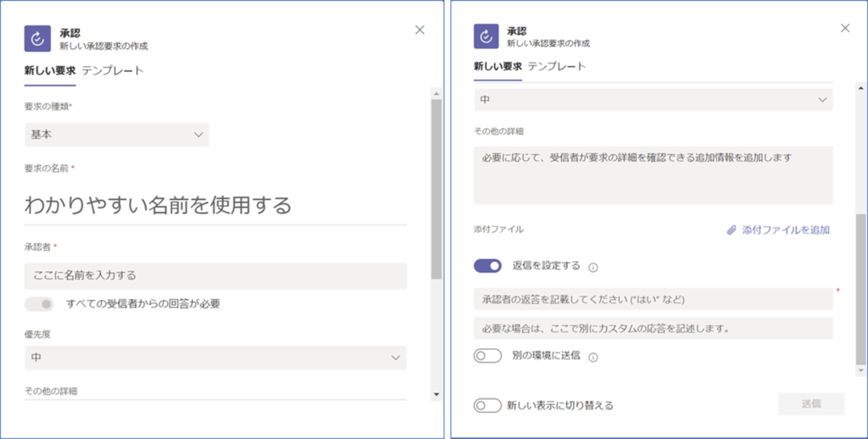Click the Approvals app icon in right dialog
This screenshot has width=868, height=439.
(486, 37)
